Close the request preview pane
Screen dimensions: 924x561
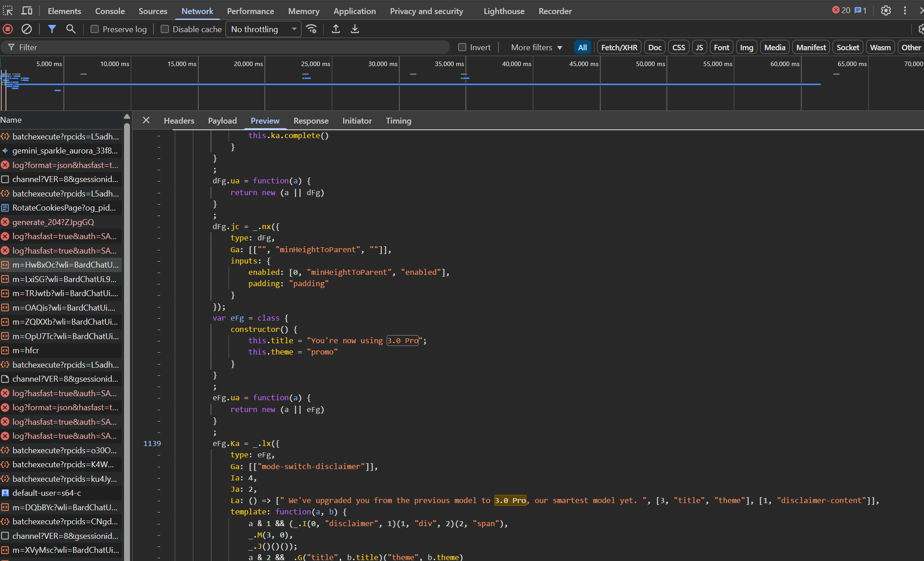click(x=146, y=120)
